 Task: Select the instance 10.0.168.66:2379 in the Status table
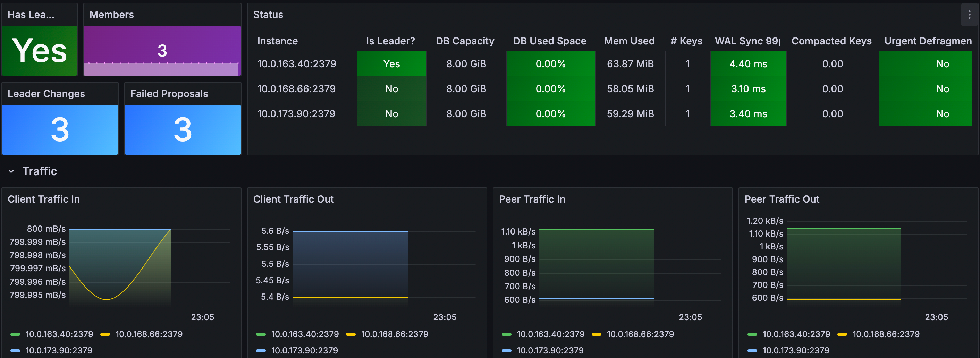pyautogui.click(x=296, y=89)
